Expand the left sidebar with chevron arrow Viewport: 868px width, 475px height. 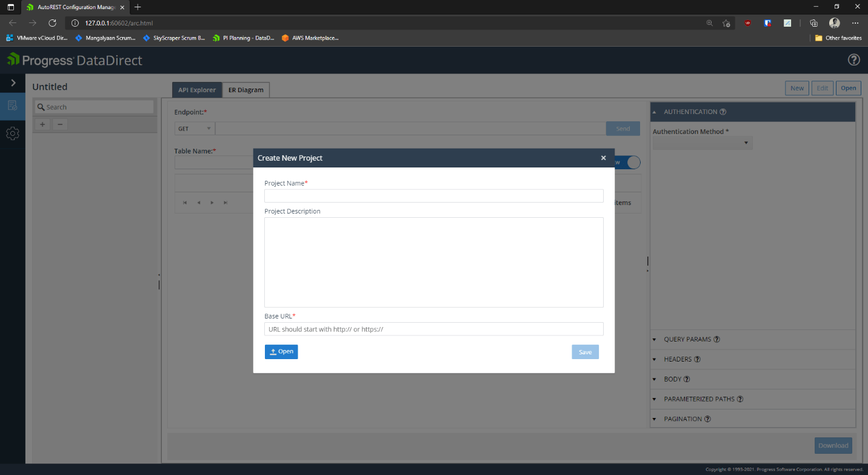[13, 83]
